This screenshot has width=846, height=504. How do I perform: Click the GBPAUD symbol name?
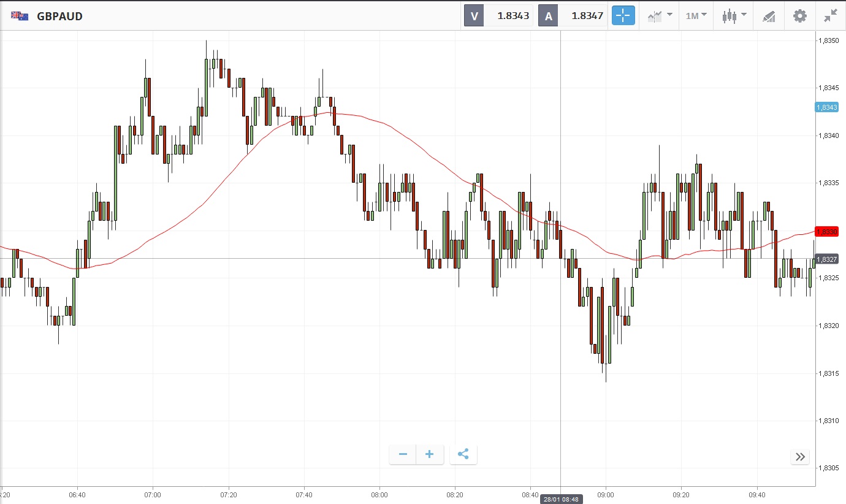click(59, 17)
